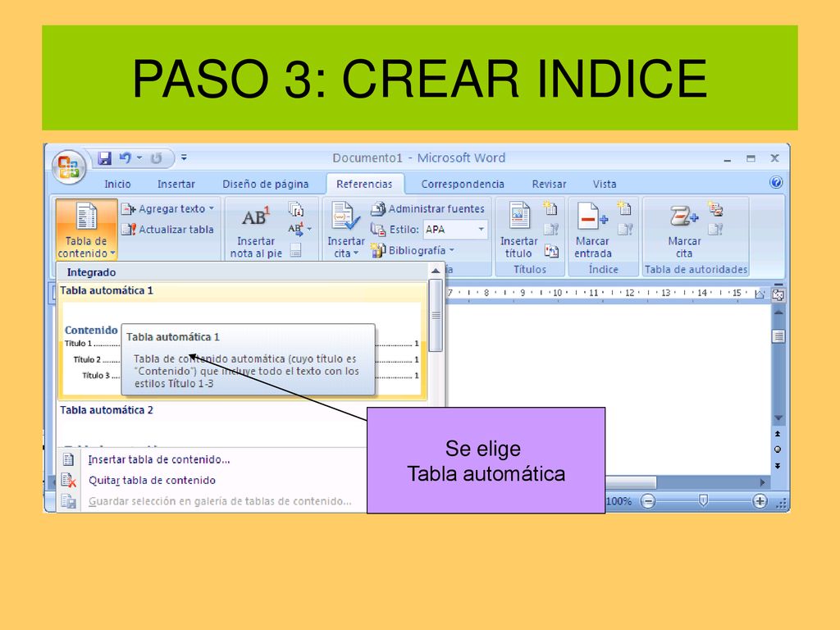Click the horizontal scroll-right arrow
This screenshot has height=630, width=840.
[762, 482]
